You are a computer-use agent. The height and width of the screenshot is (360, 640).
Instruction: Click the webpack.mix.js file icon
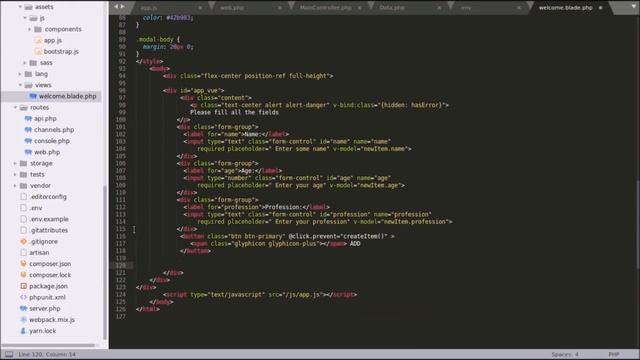tap(23, 320)
